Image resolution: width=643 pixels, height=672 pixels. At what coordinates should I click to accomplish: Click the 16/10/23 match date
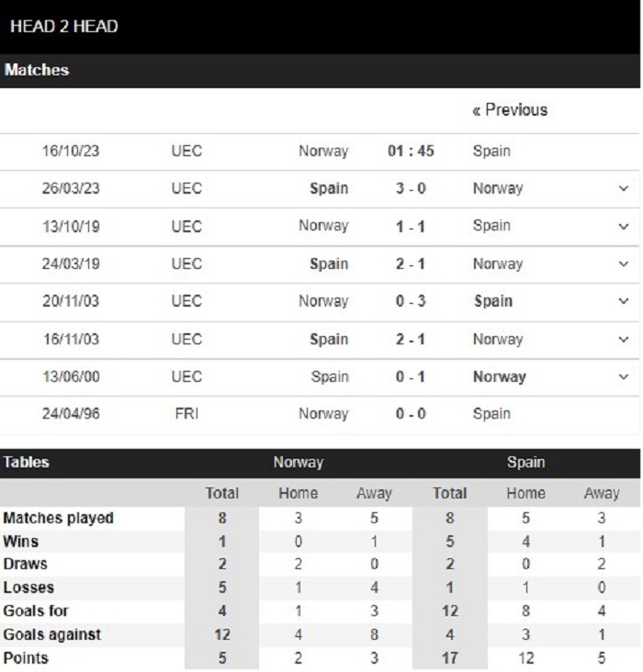71,151
